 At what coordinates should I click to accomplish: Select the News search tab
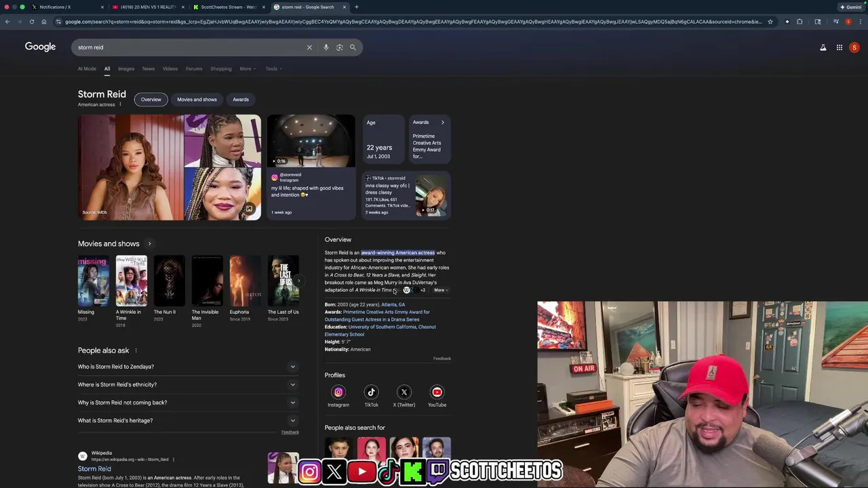click(x=149, y=68)
